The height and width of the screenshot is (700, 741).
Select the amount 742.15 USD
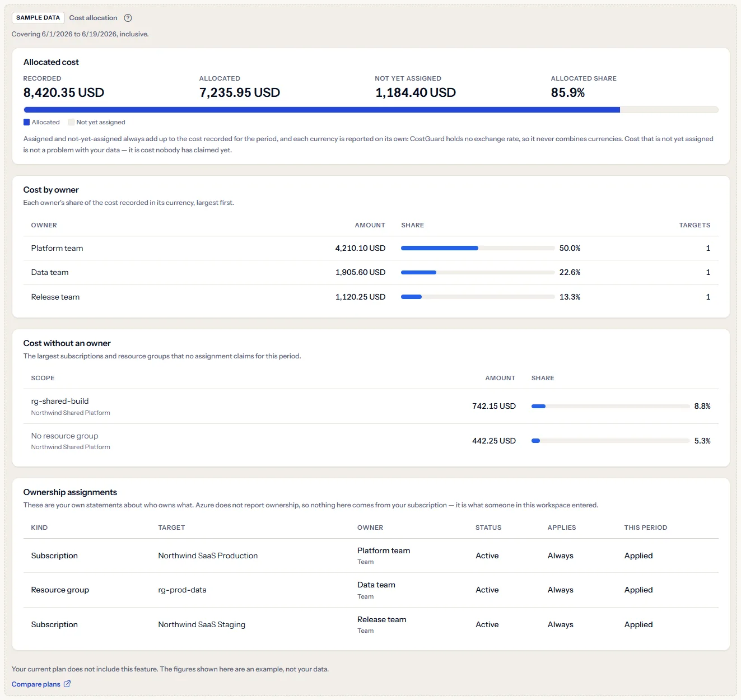click(493, 406)
